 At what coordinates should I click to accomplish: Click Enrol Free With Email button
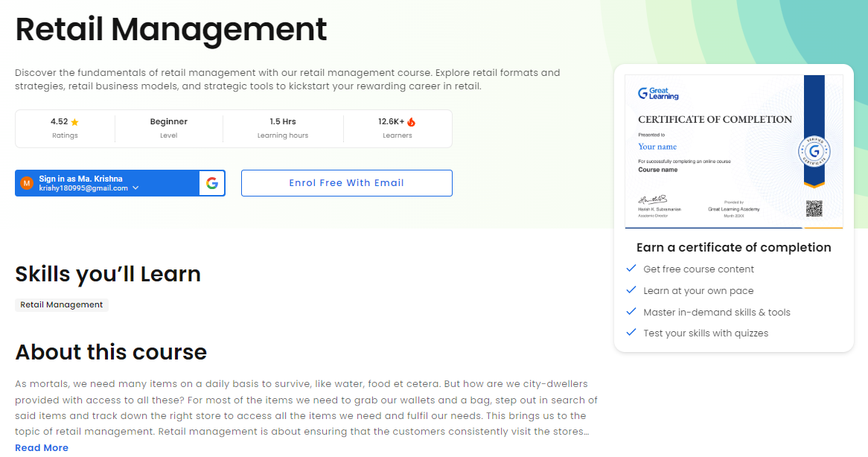tap(347, 183)
